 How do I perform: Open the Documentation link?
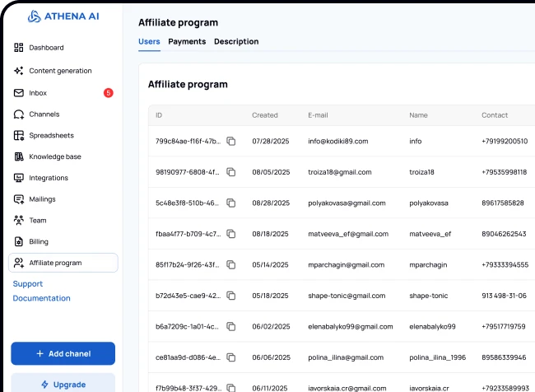41,298
